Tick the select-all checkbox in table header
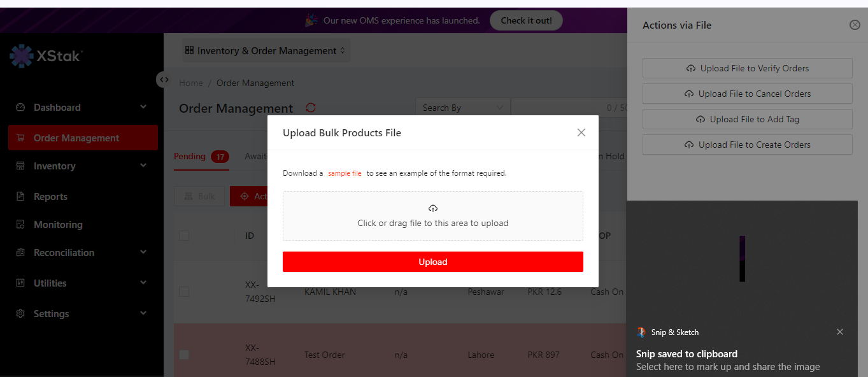The image size is (868, 377). [x=184, y=236]
